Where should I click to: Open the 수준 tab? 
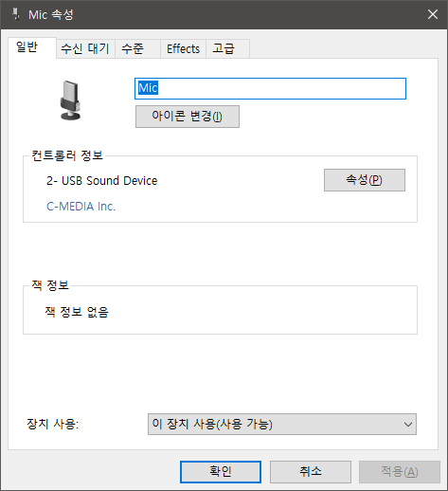[137, 48]
